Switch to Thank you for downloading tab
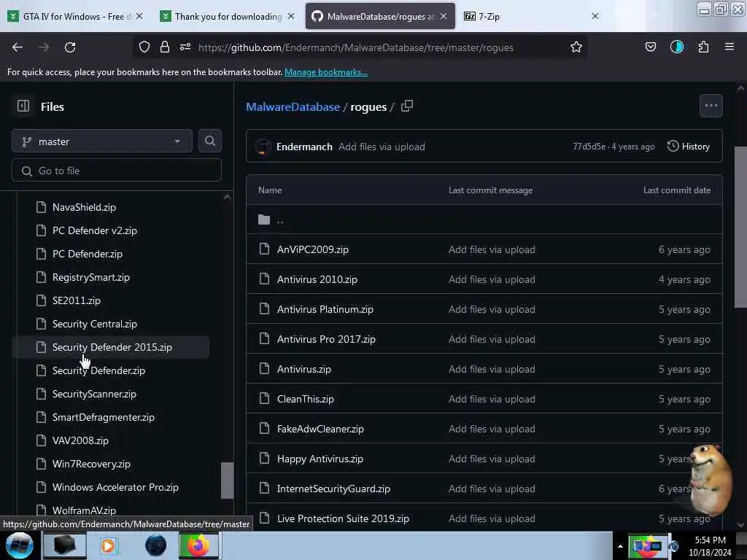The image size is (747, 560). tap(228, 17)
